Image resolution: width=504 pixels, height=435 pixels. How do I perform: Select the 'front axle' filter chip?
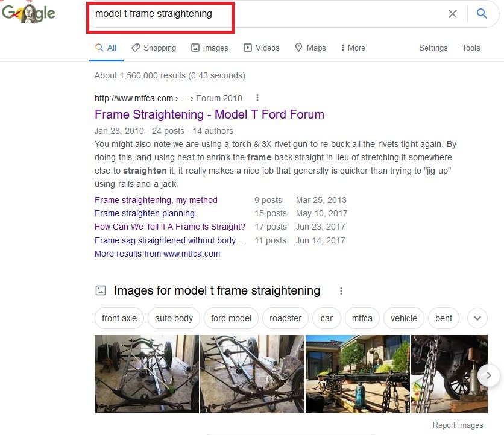pos(119,318)
